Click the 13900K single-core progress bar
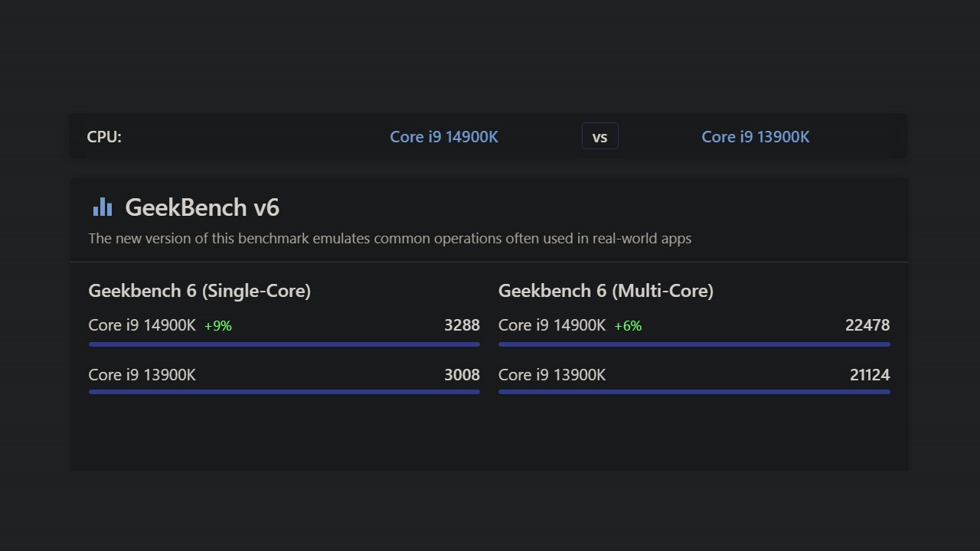 click(x=284, y=392)
